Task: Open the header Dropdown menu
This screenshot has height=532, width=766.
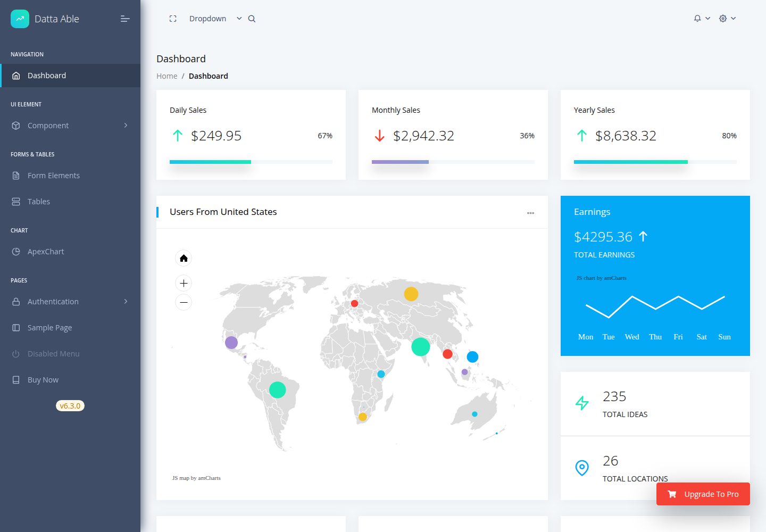Action: 215,19
